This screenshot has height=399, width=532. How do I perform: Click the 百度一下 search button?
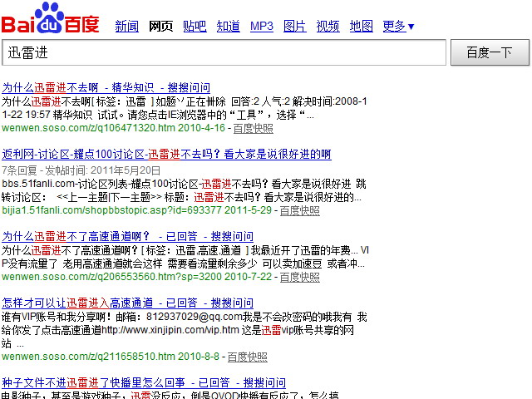490,52
